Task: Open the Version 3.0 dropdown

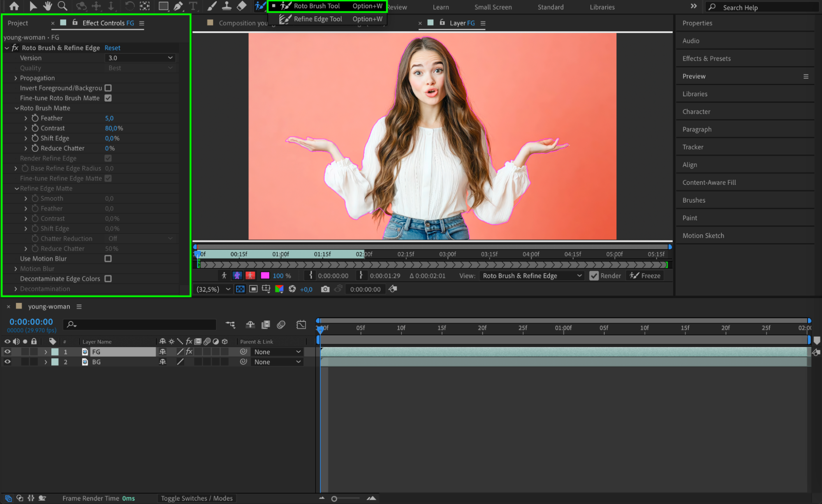Action: pos(140,58)
